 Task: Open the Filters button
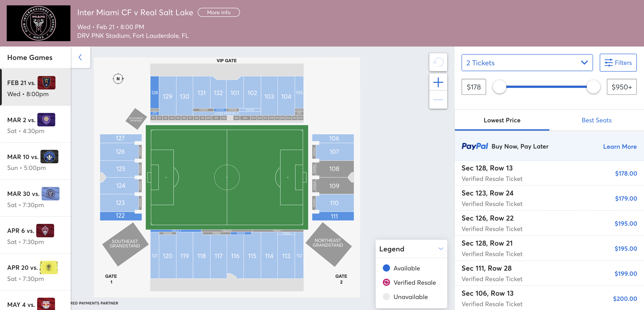point(618,63)
